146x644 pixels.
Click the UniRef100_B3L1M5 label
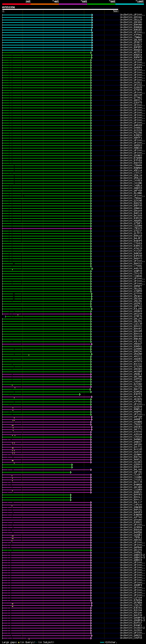click(131, 309)
